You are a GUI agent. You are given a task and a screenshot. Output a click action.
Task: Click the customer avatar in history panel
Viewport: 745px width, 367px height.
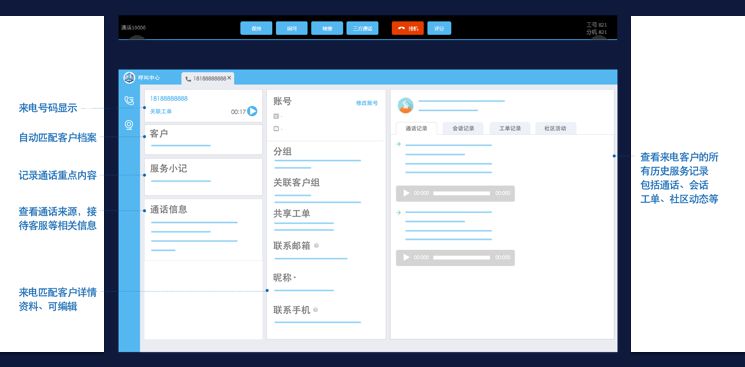405,106
